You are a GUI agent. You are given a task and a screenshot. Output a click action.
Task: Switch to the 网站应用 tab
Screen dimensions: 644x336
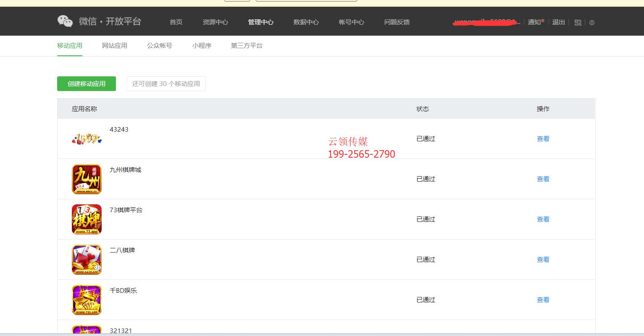(115, 46)
